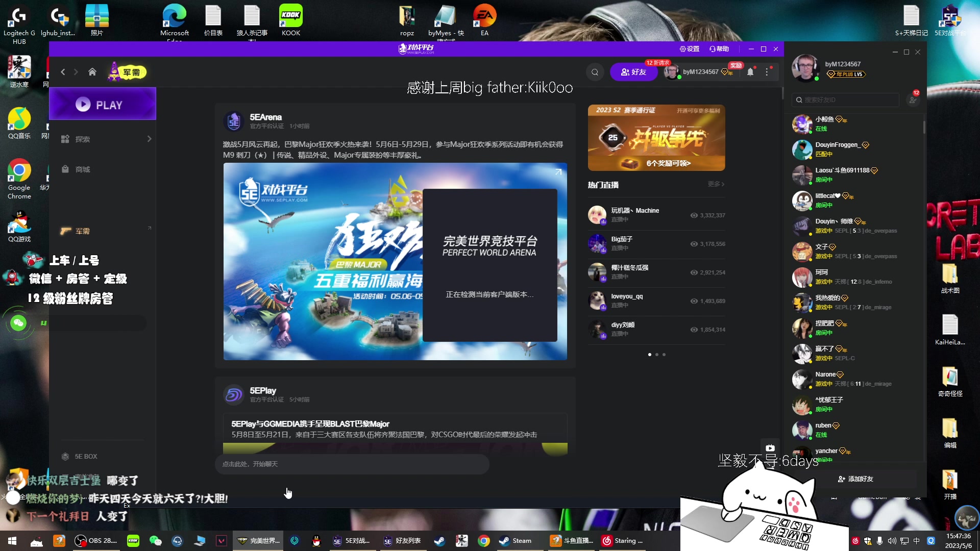Click the forward navigation arrow in 5E platform

(76, 72)
